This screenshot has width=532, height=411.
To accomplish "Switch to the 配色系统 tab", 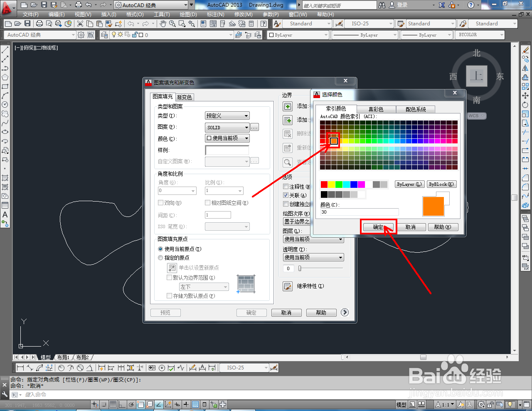I will (x=416, y=109).
